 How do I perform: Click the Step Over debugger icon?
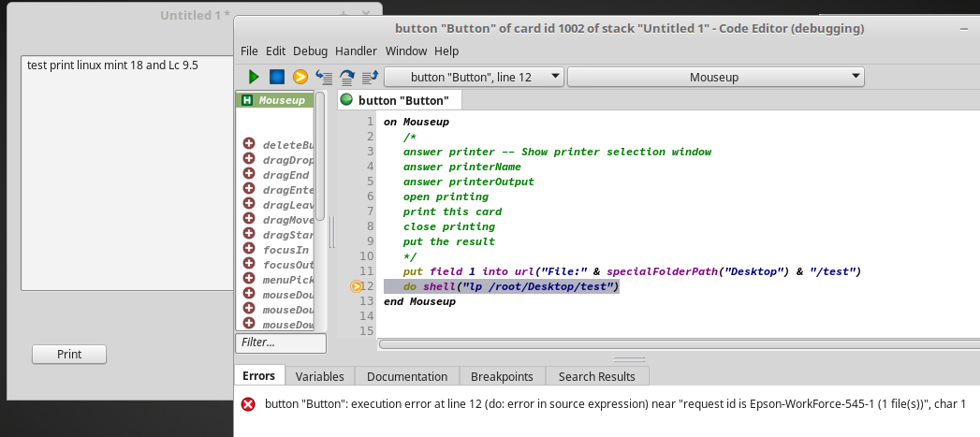(347, 77)
